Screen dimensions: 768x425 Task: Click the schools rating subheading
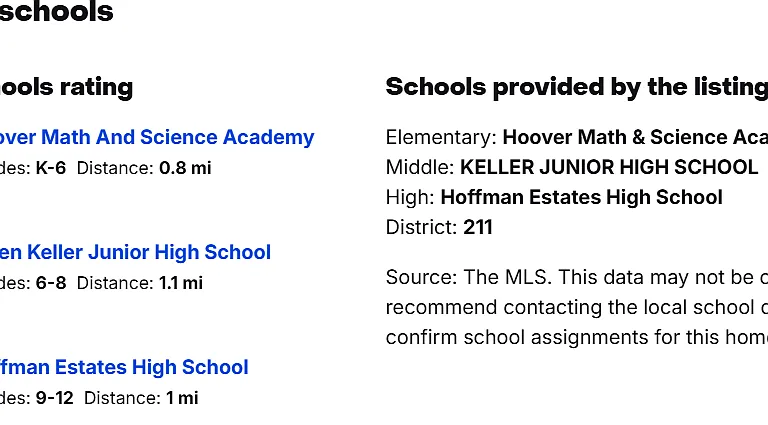(66, 88)
